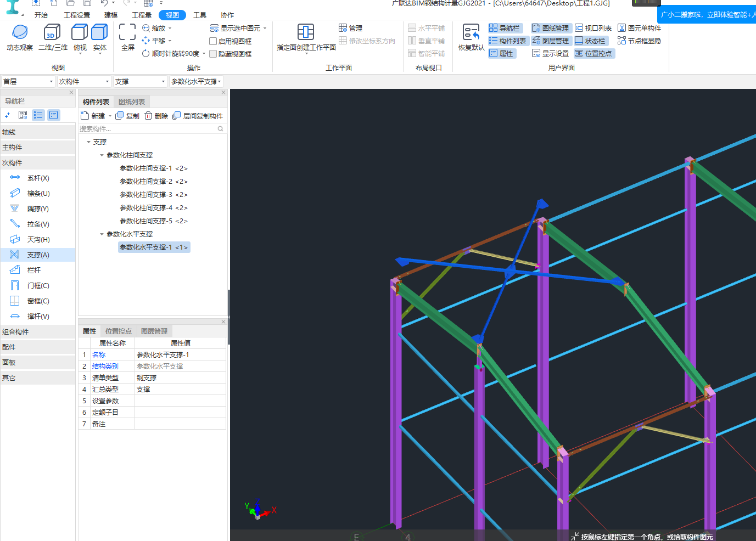Select 隅撑(Y) component type
The image size is (756, 541).
point(38,209)
